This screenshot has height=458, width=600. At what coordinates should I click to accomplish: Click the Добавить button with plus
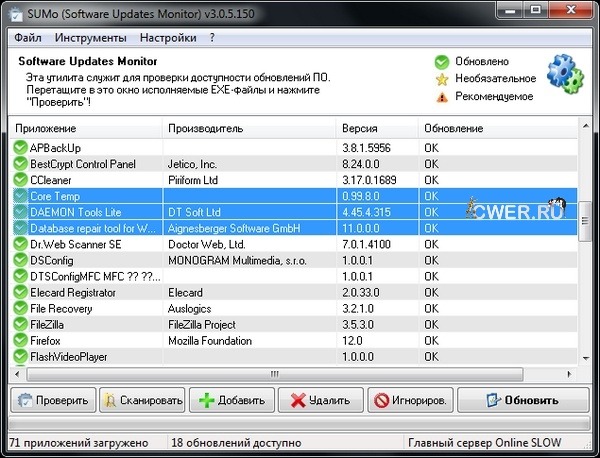[232, 401]
